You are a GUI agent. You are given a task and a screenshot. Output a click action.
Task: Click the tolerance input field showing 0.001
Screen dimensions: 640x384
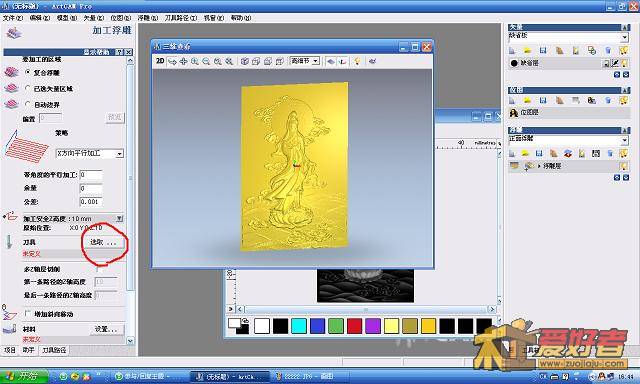click(x=91, y=202)
